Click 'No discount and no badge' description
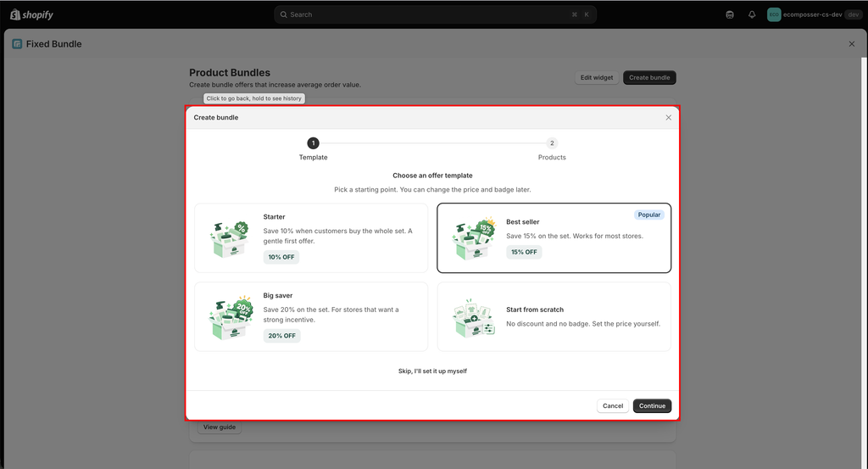Image resolution: width=868 pixels, height=469 pixels. [583, 324]
